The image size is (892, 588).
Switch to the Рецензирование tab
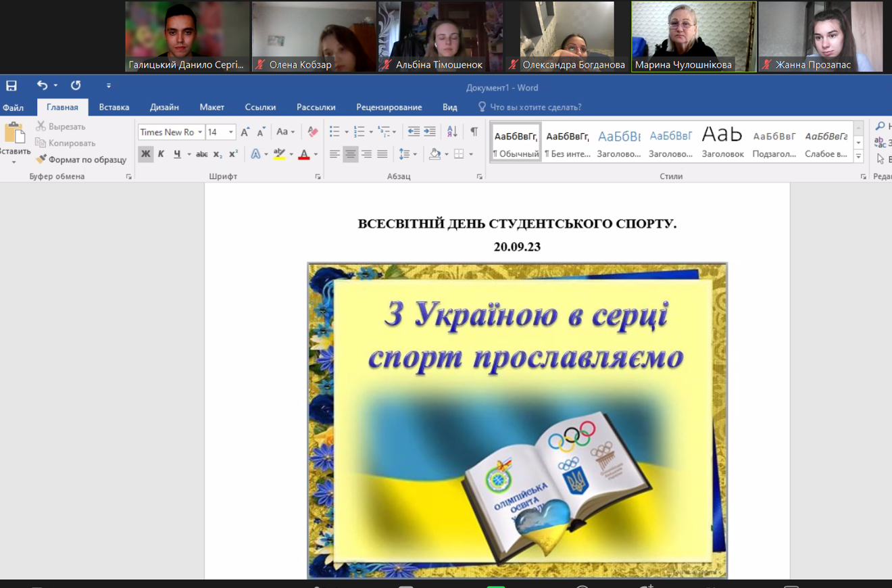click(x=389, y=107)
